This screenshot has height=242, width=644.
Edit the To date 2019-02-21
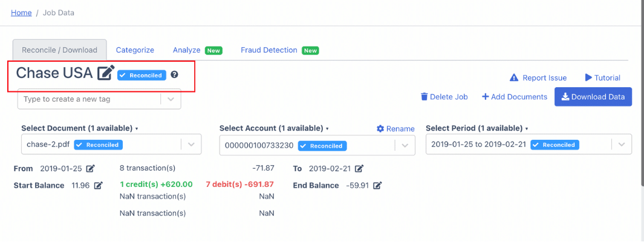[x=359, y=168]
